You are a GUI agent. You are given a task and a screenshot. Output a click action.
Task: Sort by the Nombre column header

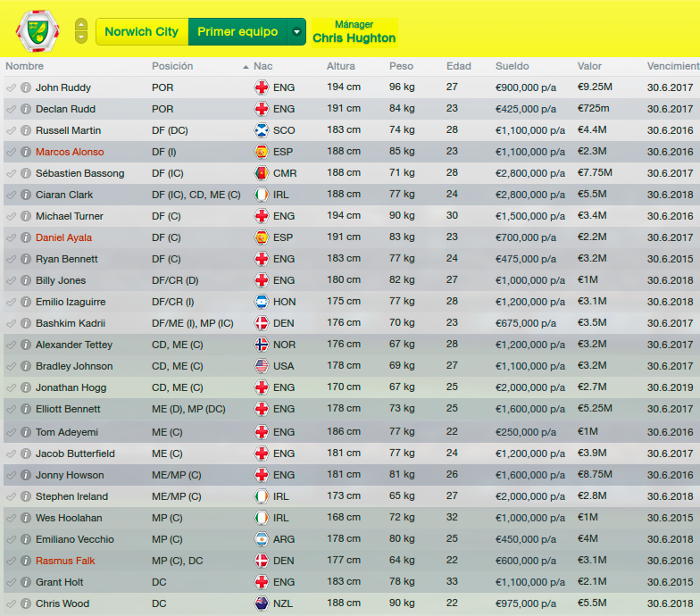(x=25, y=66)
